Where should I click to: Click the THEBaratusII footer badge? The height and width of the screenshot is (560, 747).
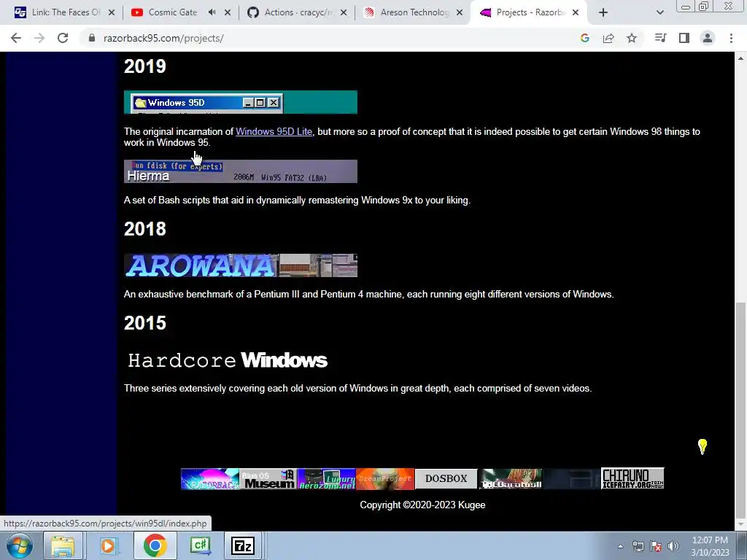pyautogui.click(x=511, y=478)
